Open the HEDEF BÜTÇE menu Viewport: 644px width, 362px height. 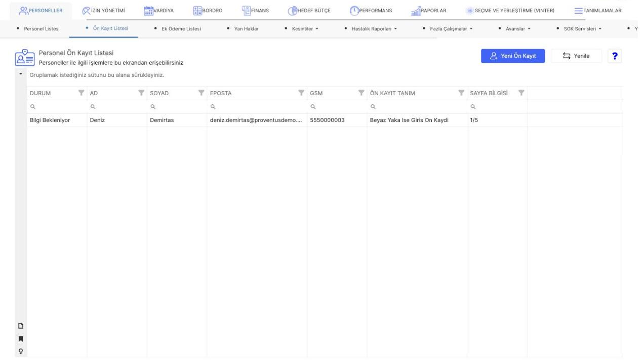[x=309, y=11]
